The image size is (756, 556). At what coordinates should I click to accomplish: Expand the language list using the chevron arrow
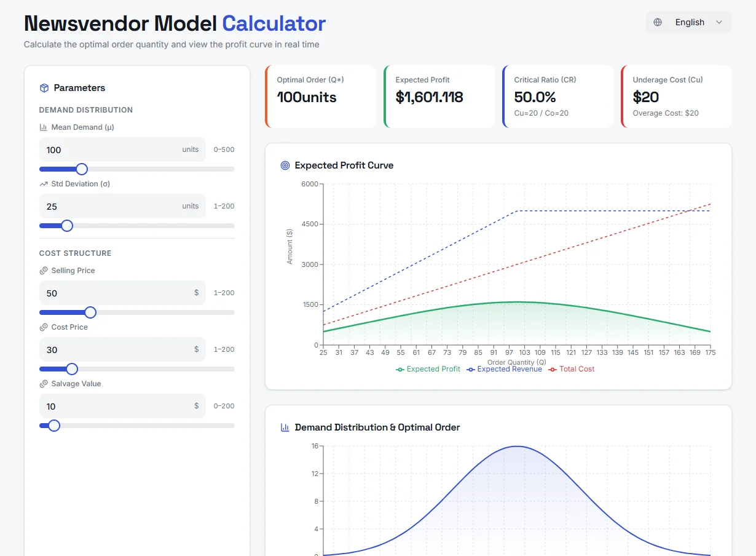point(719,22)
